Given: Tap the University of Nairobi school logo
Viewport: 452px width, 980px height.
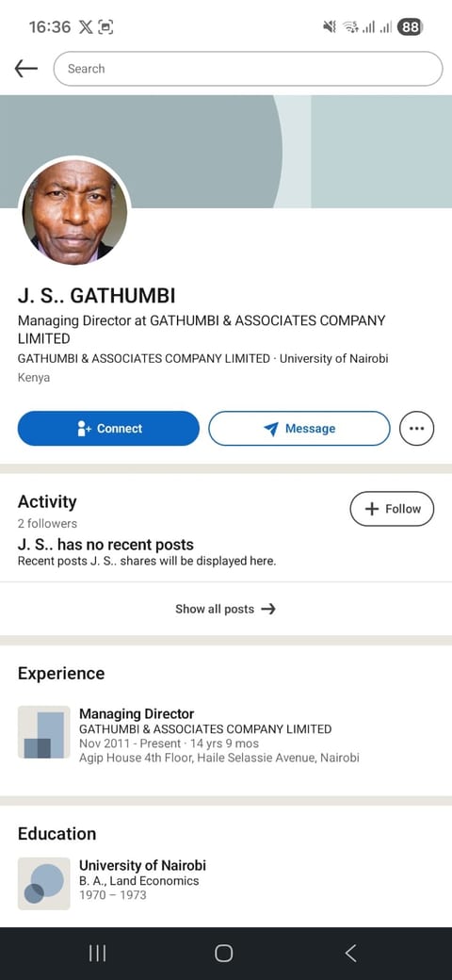Looking at the screenshot, I should point(43,884).
